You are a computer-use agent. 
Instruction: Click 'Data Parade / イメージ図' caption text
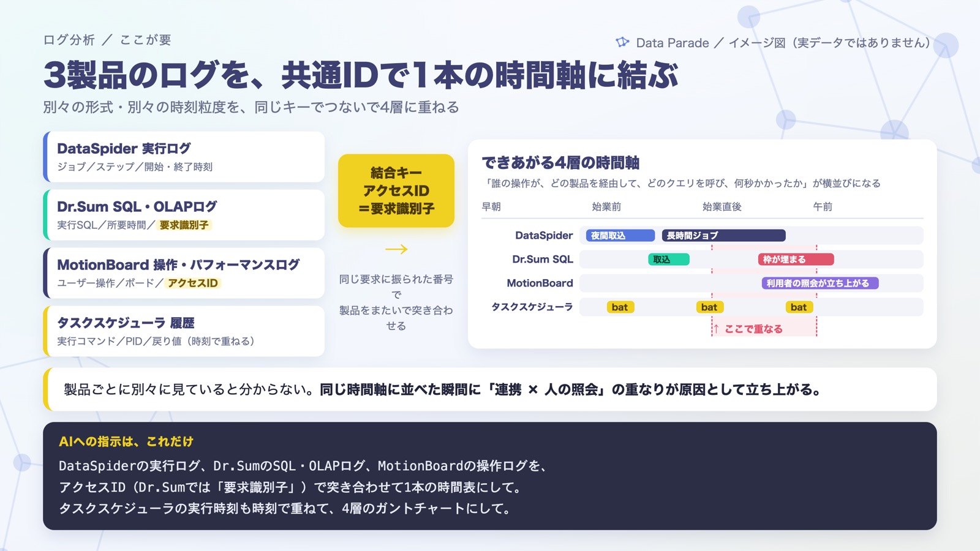tap(783, 43)
